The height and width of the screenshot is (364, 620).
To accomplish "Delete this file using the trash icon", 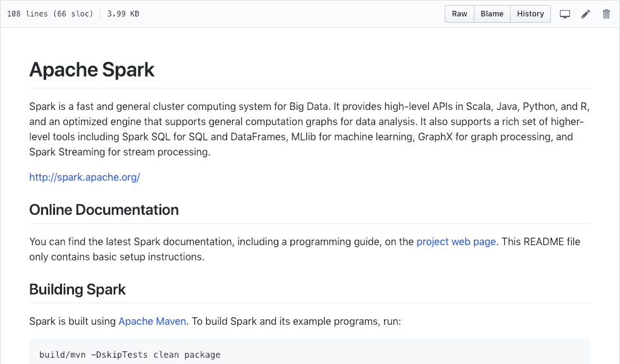I will click(x=606, y=14).
